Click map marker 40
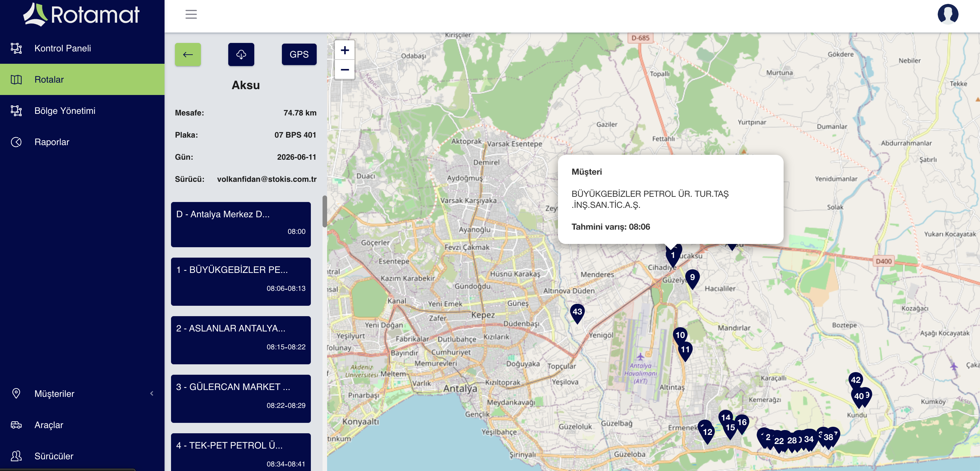This screenshot has width=980, height=471. 858,397
